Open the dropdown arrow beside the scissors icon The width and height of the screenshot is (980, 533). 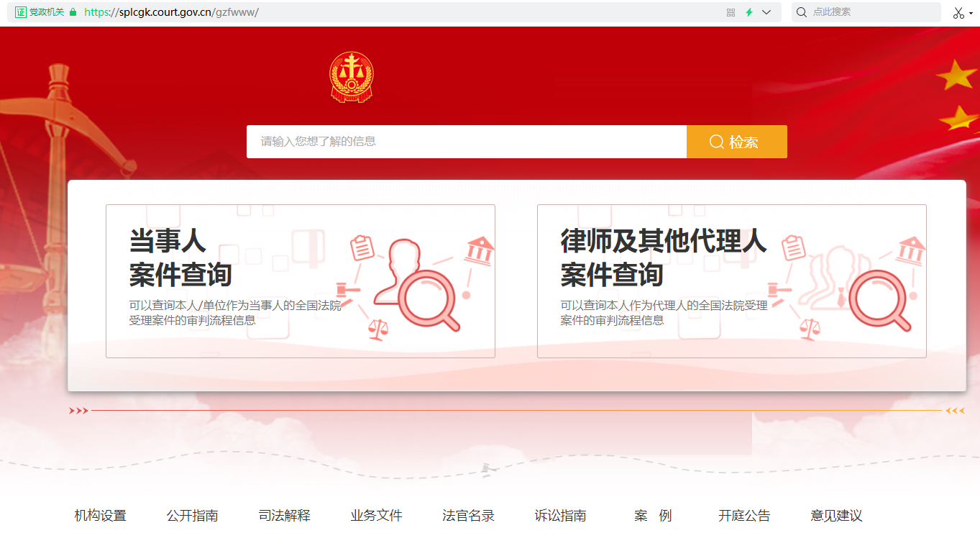[x=971, y=13]
